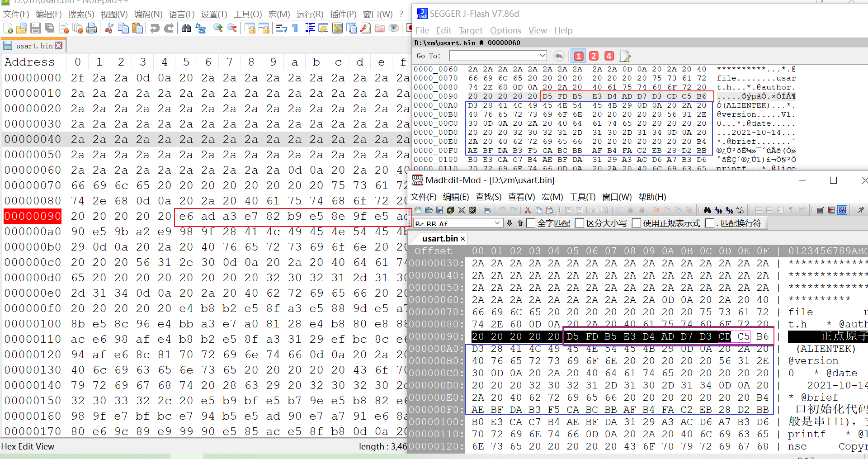Screen dimensions: 868x459
Task: Create a new file in Notepad++ toolbar
Action: pyautogui.click(x=8, y=28)
